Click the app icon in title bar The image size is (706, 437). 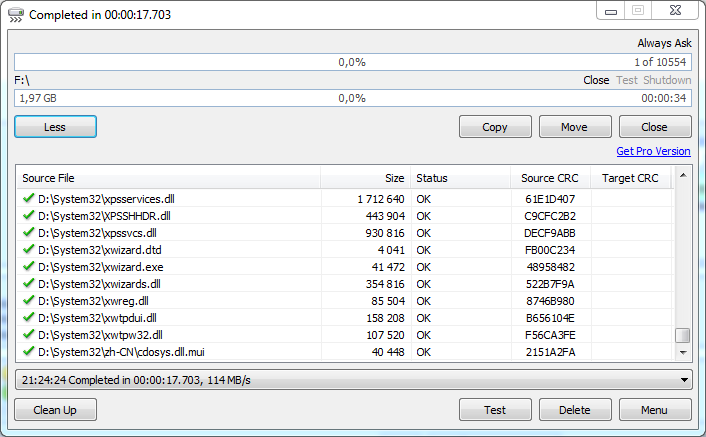click(16, 14)
